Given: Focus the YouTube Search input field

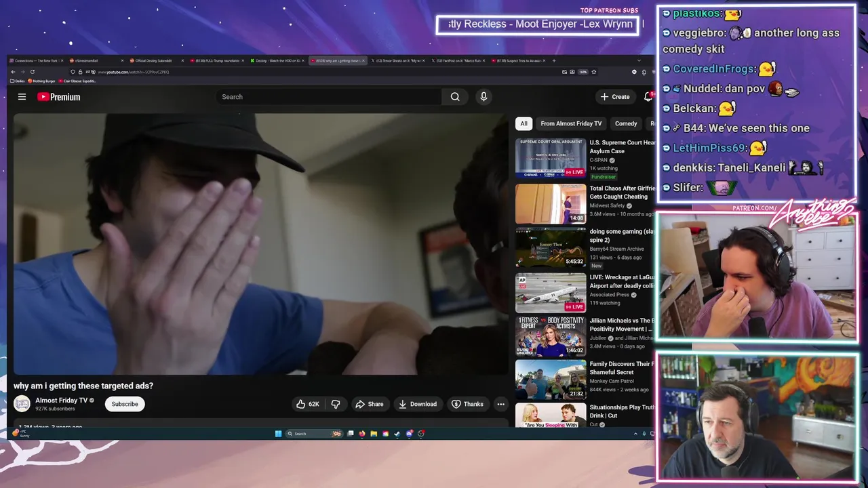Looking at the screenshot, I should pyautogui.click(x=329, y=97).
